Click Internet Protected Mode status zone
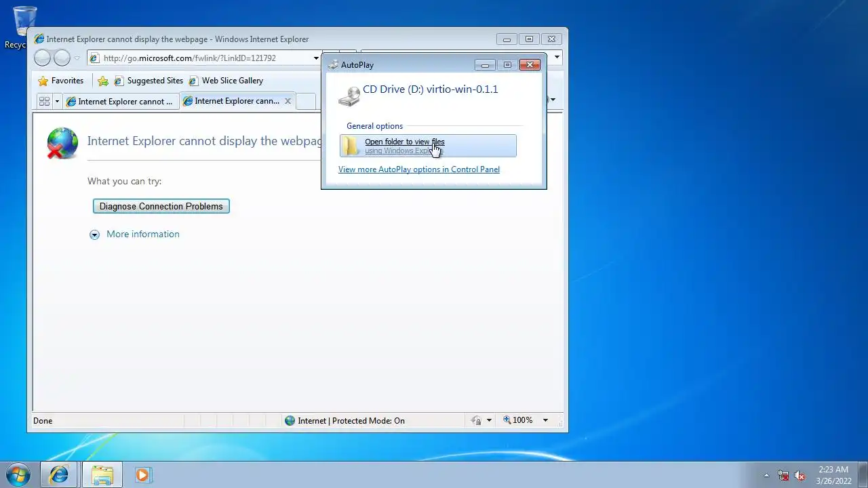This screenshot has width=868, height=488. pyautogui.click(x=344, y=420)
